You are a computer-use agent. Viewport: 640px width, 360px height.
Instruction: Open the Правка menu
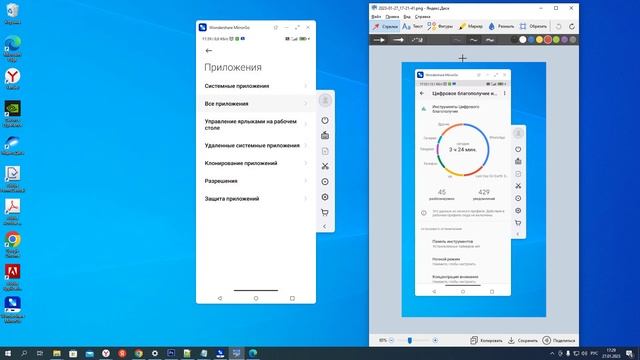(392, 17)
